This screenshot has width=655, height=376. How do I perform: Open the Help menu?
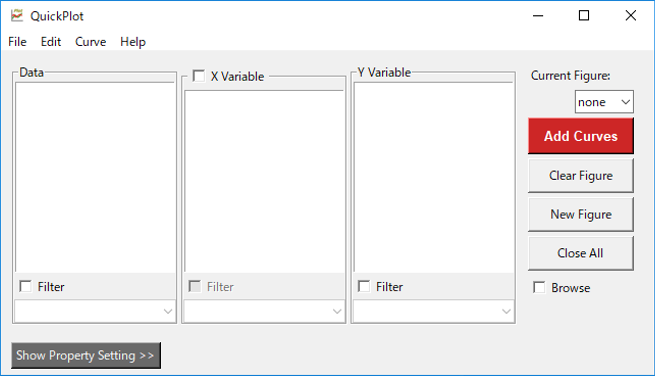[133, 42]
